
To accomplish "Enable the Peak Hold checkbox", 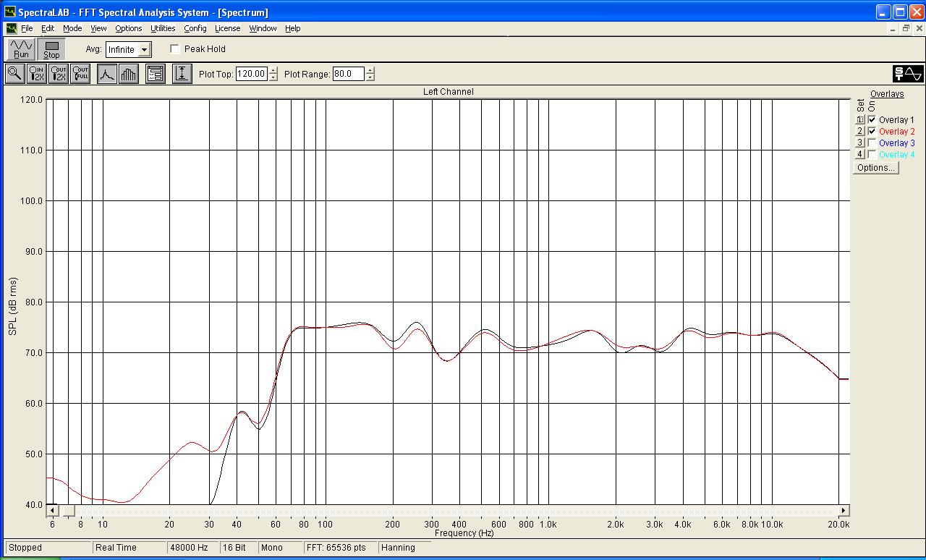I will coord(175,49).
